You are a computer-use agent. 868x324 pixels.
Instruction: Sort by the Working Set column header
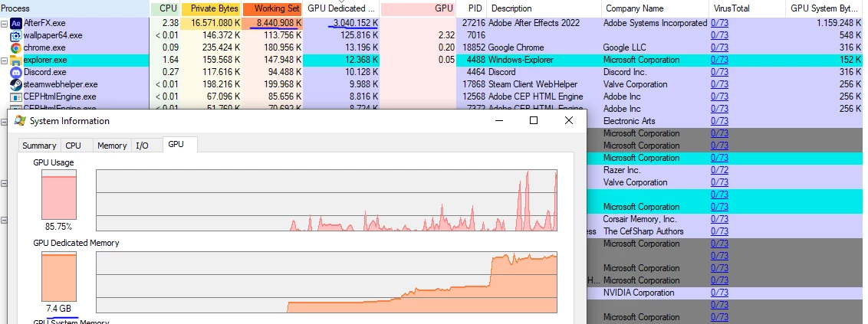tap(273, 8)
